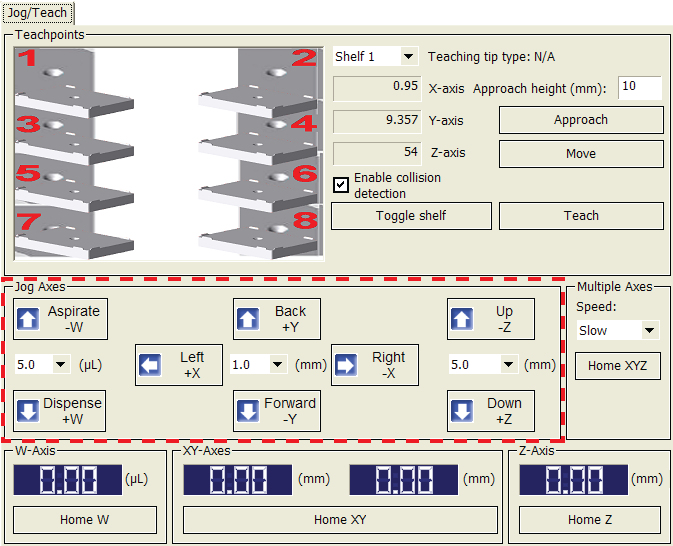Jog Up -Z using the up arrow
Viewport: 673px width, 546px height.
(462, 319)
